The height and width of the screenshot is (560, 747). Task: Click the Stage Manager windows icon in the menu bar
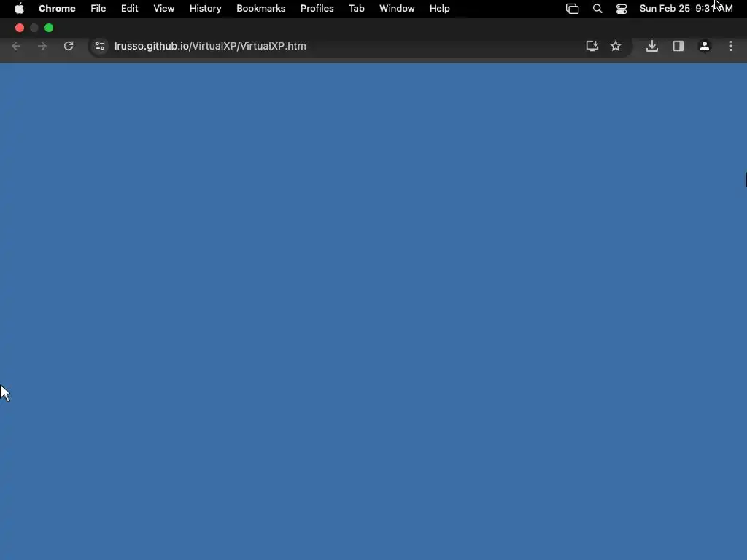[572, 9]
